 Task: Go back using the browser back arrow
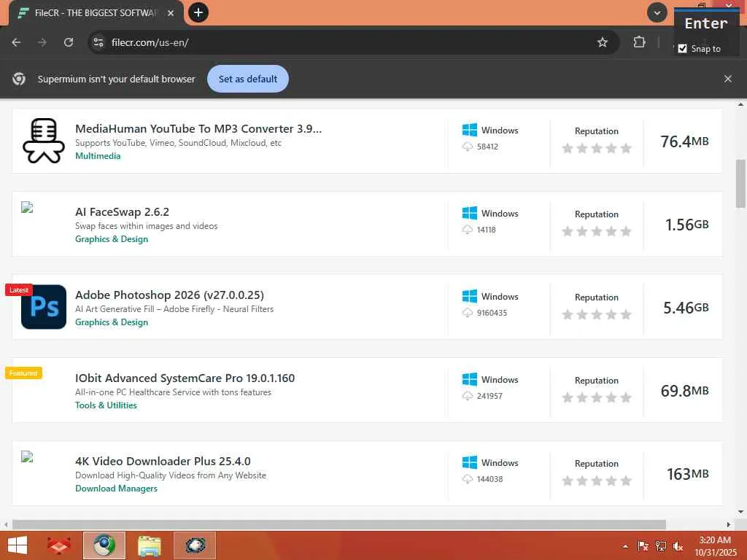click(16, 42)
